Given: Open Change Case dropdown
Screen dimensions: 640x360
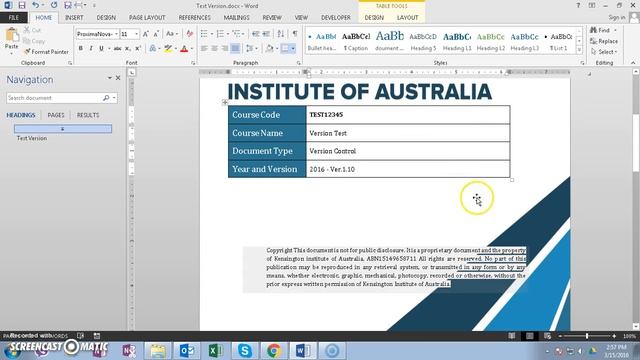Looking at the screenshot, I should (x=171, y=34).
